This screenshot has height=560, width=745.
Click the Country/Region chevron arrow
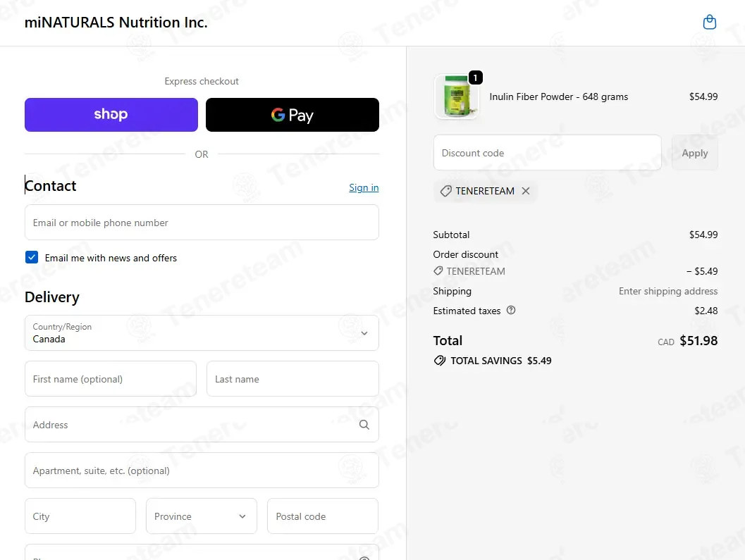coord(364,333)
